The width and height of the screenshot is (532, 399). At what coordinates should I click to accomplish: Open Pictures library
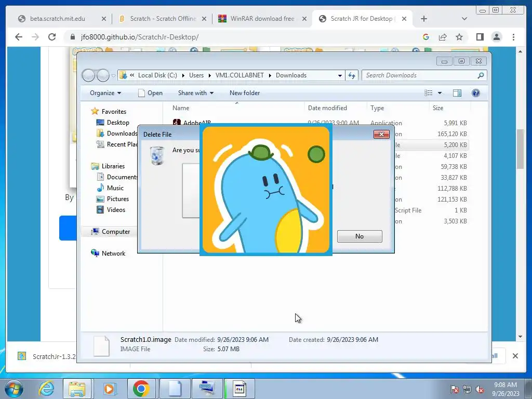(113, 199)
